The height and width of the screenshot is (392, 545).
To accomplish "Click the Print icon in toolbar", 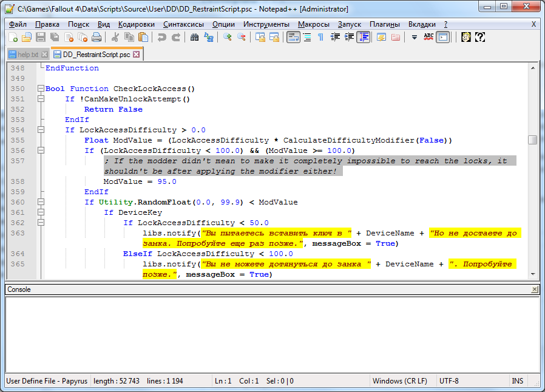I will (x=96, y=38).
